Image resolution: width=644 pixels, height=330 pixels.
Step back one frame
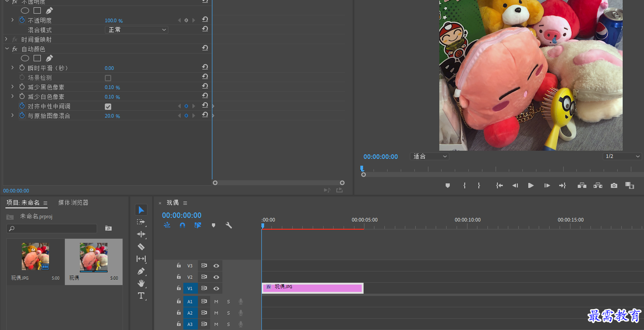point(515,185)
